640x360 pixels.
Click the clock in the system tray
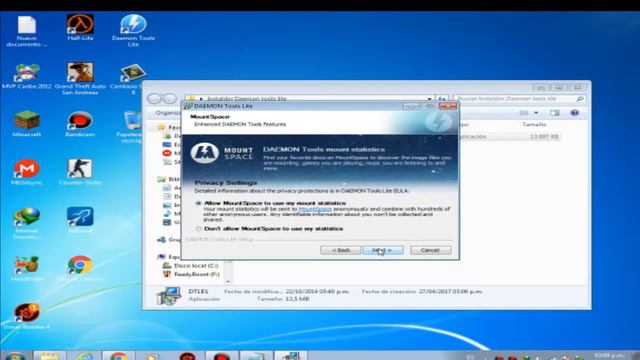point(608,356)
